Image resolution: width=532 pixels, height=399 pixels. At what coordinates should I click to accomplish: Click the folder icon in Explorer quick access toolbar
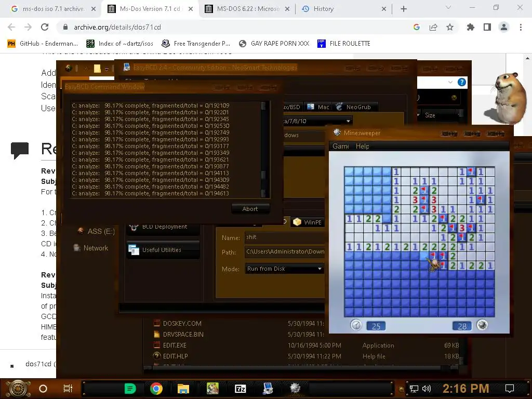click(x=97, y=69)
